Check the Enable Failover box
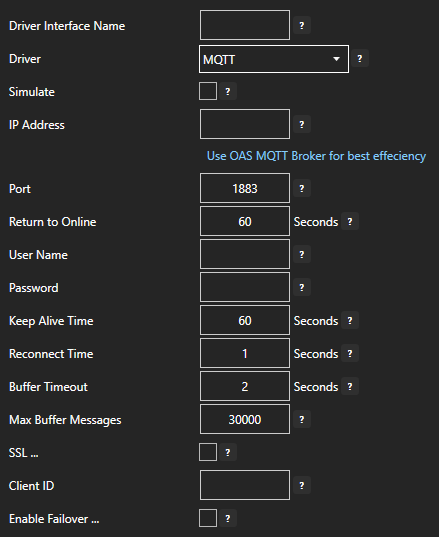The image size is (439, 537). pyautogui.click(x=208, y=518)
